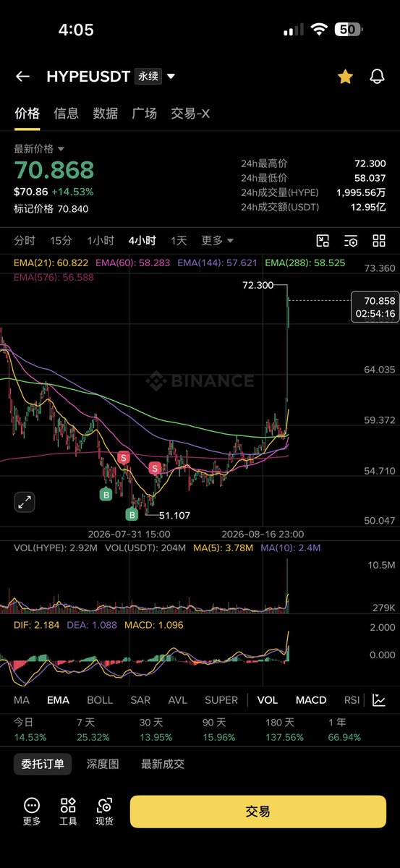Open the 现货 spot icon

pos(105,812)
